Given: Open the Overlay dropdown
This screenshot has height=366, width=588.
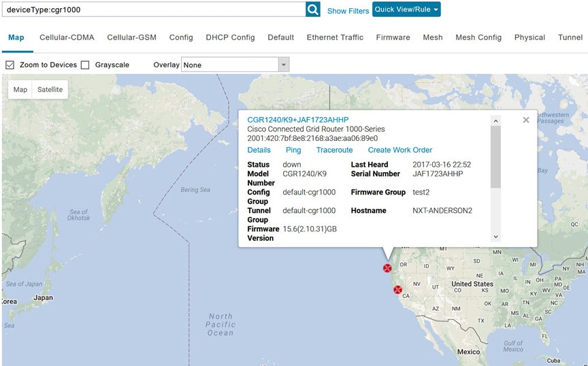Looking at the screenshot, I should (284, 65).
